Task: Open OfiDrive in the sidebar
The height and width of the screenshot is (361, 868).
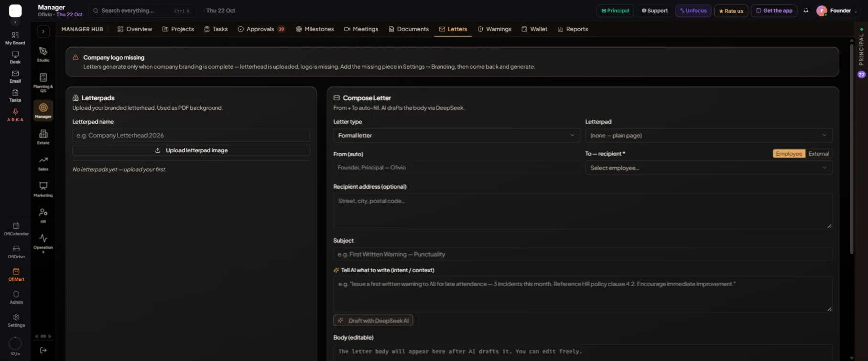Action: tap(16, 252)
